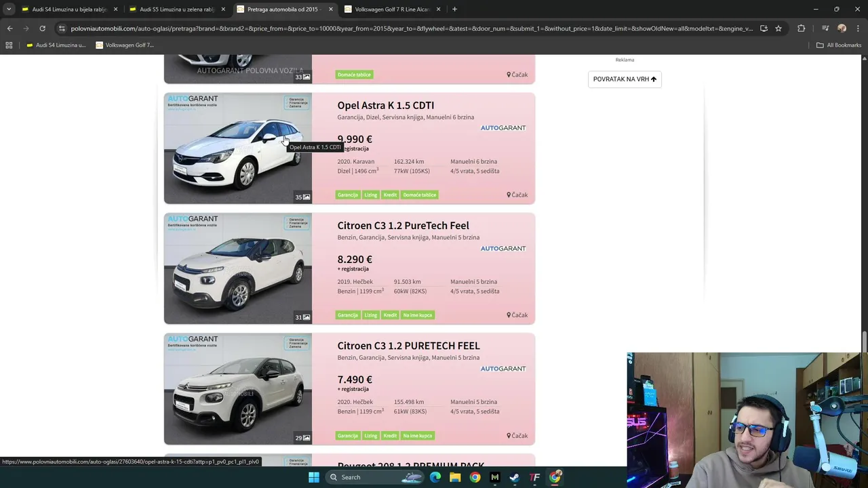Open the apps grid in bookmarks bar

coord(9,45)
